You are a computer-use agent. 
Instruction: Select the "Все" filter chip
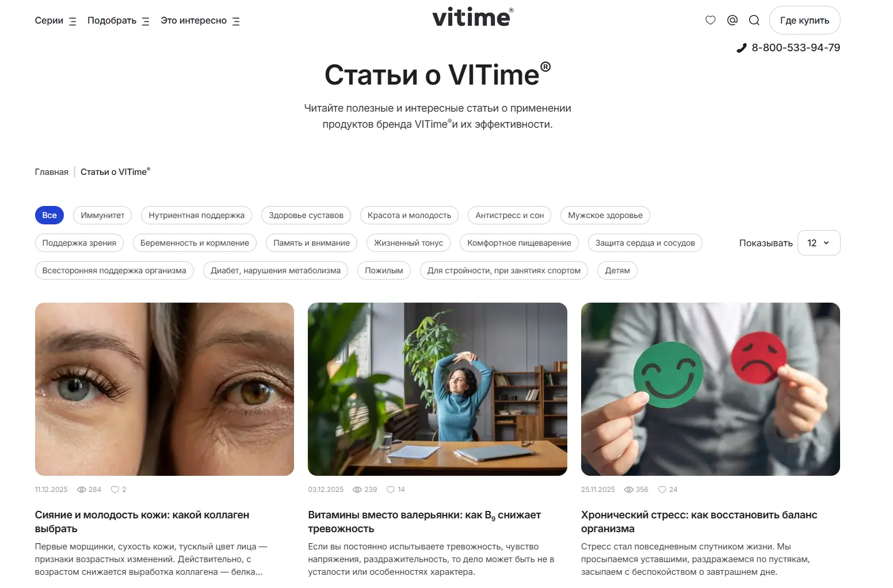[49, 215]
